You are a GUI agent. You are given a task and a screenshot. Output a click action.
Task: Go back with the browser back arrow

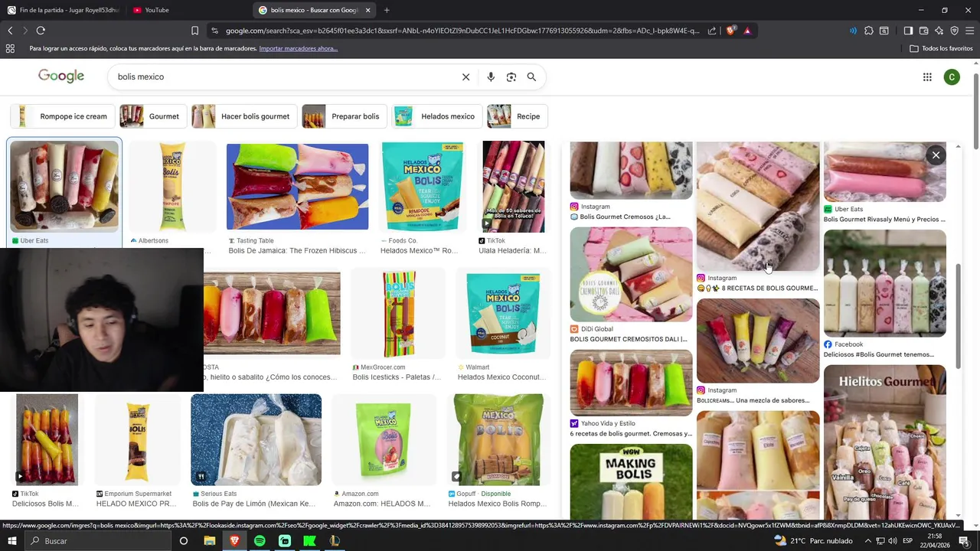point(10,31)
